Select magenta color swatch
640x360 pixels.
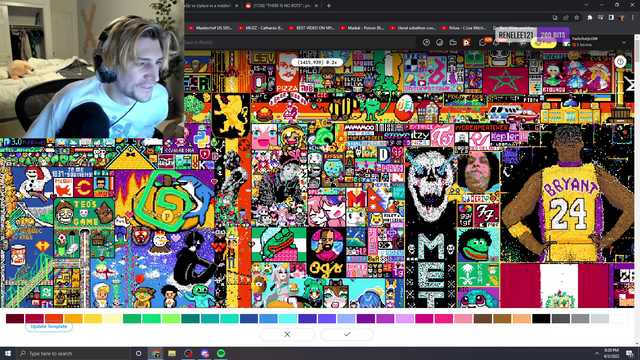(x=424, y=318)
